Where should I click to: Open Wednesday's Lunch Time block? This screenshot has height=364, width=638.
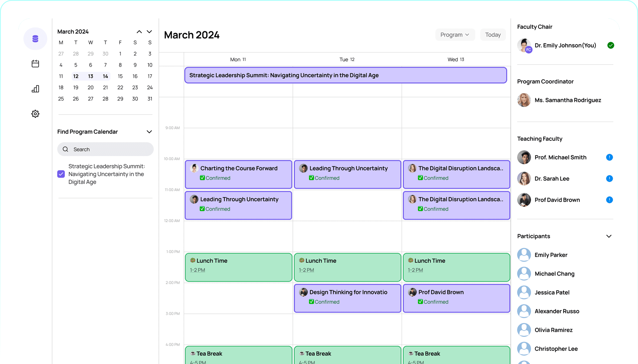point(457,267)
